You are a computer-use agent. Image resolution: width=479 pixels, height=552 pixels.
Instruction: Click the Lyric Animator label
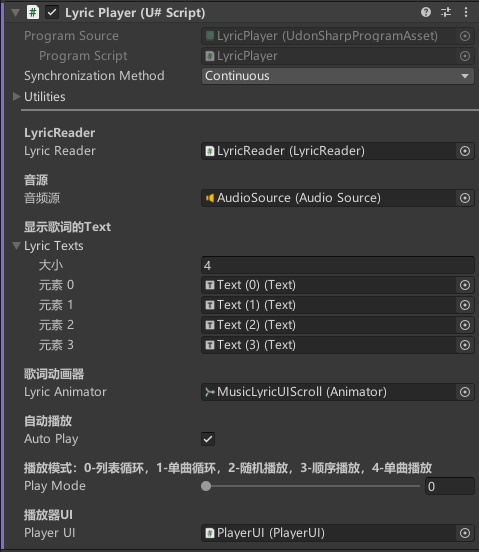coord(65,392)
